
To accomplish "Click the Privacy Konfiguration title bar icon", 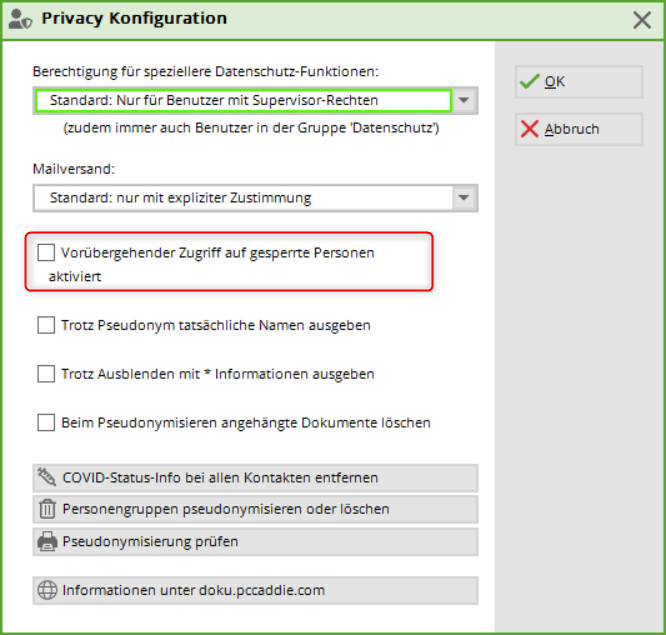I will pyautogui.click(x=19, y=19).
